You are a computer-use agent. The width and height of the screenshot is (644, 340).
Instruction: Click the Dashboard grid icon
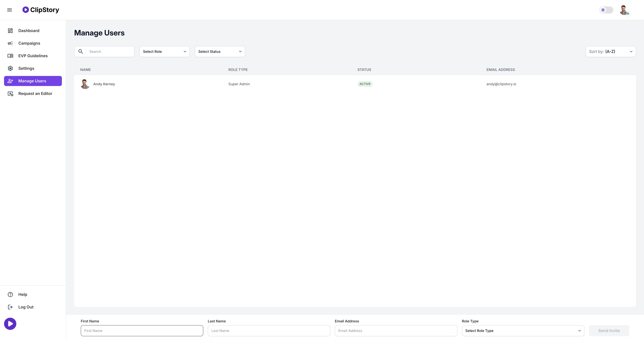pyautogui.click(x=10, y=31)
